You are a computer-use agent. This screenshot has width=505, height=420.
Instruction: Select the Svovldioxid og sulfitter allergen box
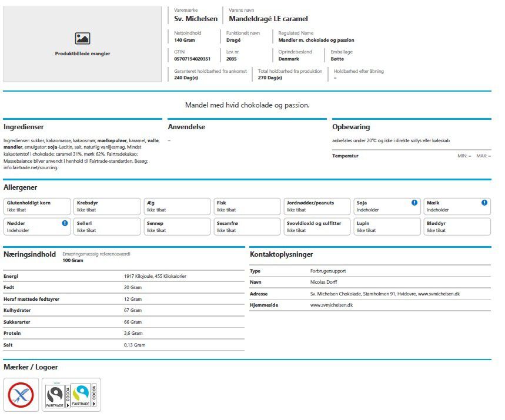pos(317,227)
